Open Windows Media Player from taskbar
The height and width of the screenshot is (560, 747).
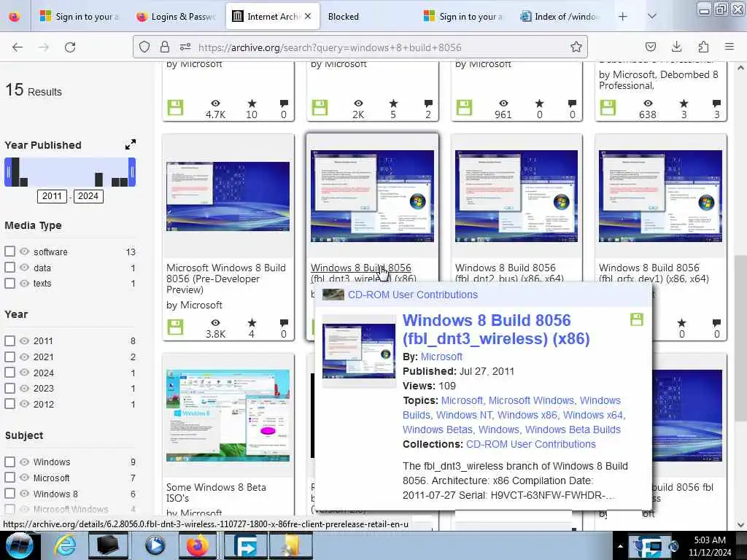(x=155, y=545)
